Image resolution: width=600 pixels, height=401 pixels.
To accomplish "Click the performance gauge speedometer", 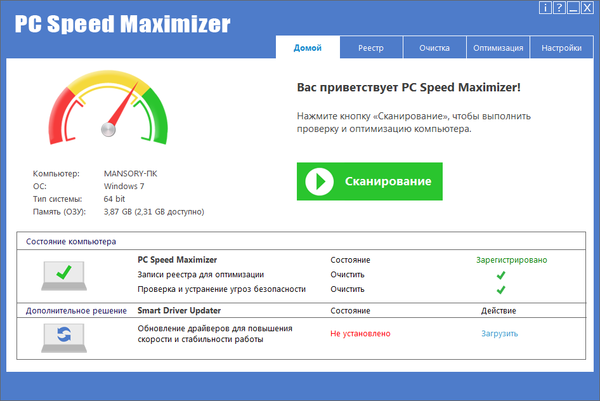I will pos(108,108).
